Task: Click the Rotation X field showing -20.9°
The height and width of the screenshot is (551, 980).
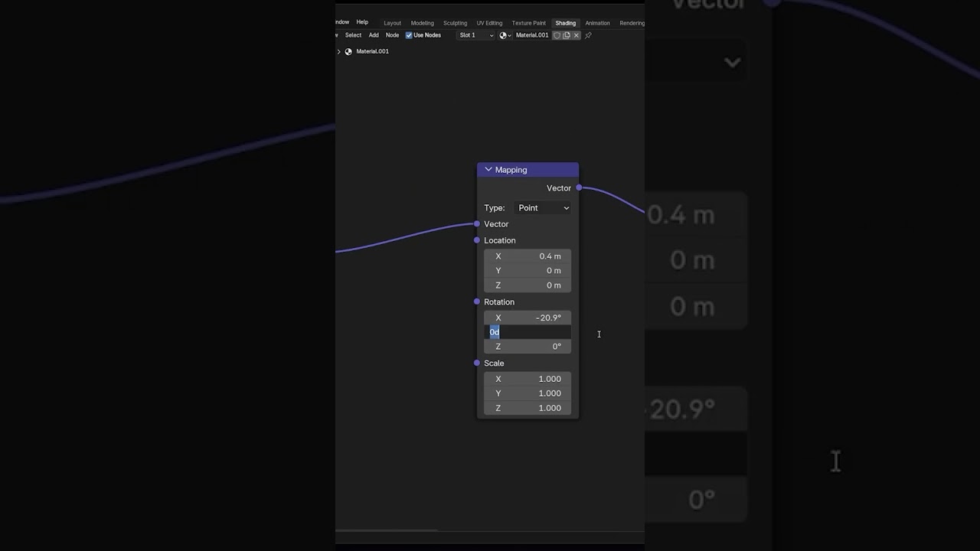Action: coord(528,318)
